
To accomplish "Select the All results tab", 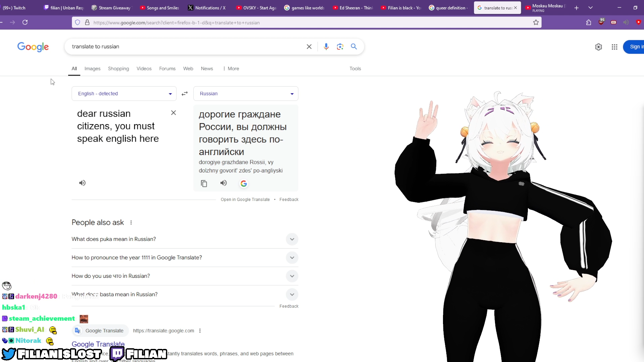I will click(74, 68).
